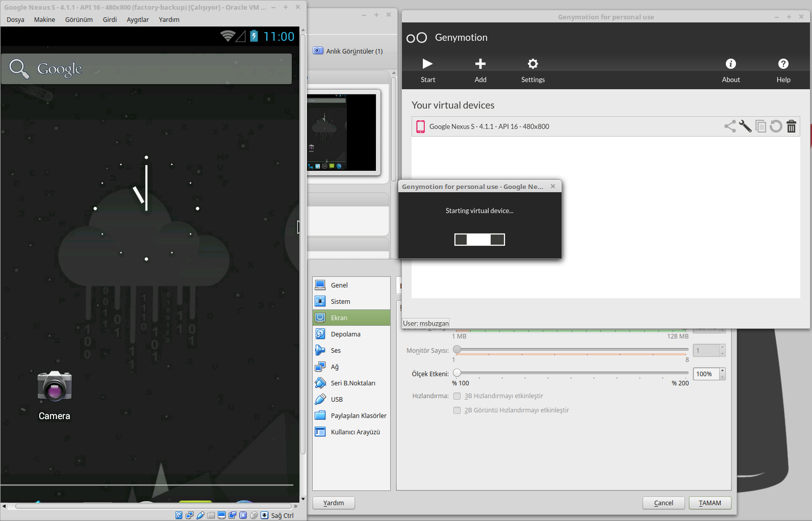The width and height of the screenshot is (812, 521).
Task: Open the Dosya menu
Action: 15,20
